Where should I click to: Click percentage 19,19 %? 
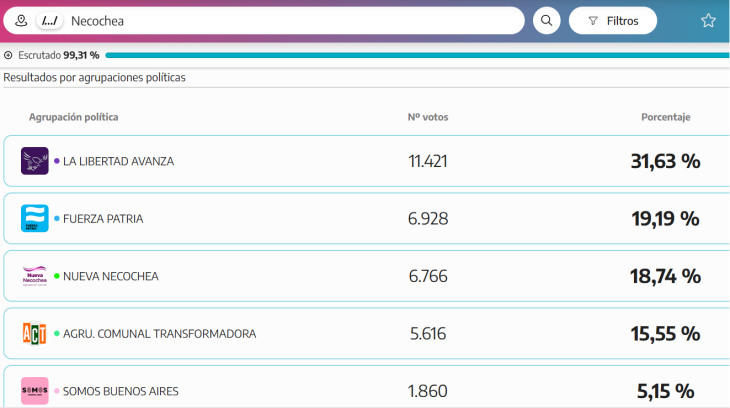[665, 218]
